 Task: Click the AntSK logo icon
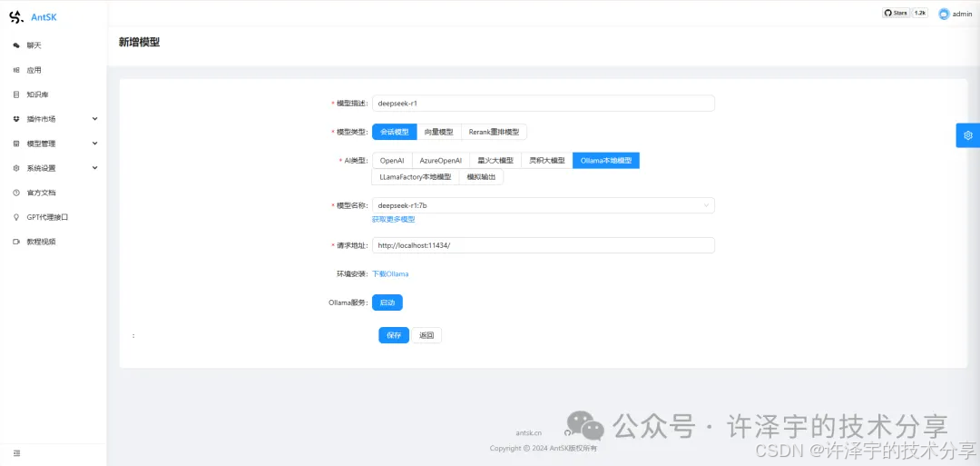coord(16,17)
